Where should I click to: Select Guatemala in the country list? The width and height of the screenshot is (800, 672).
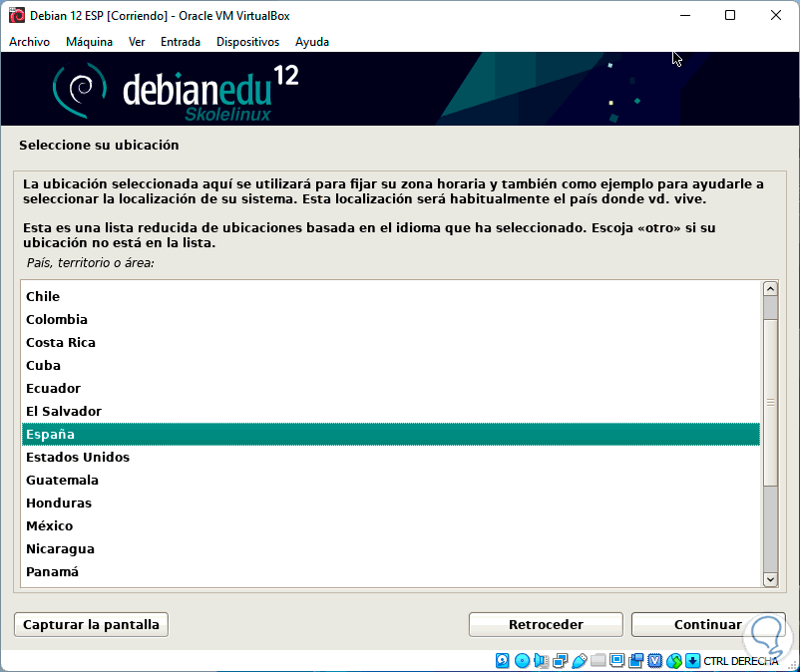(x=391, y=481)
